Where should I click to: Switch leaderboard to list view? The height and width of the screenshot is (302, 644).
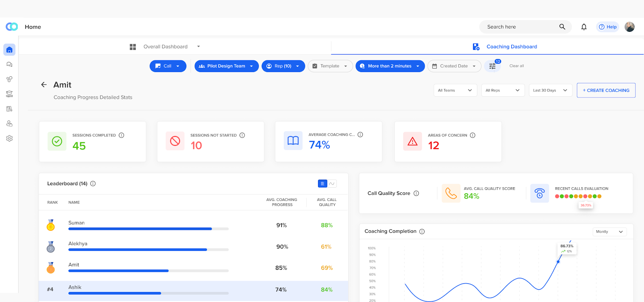point(322,184)
